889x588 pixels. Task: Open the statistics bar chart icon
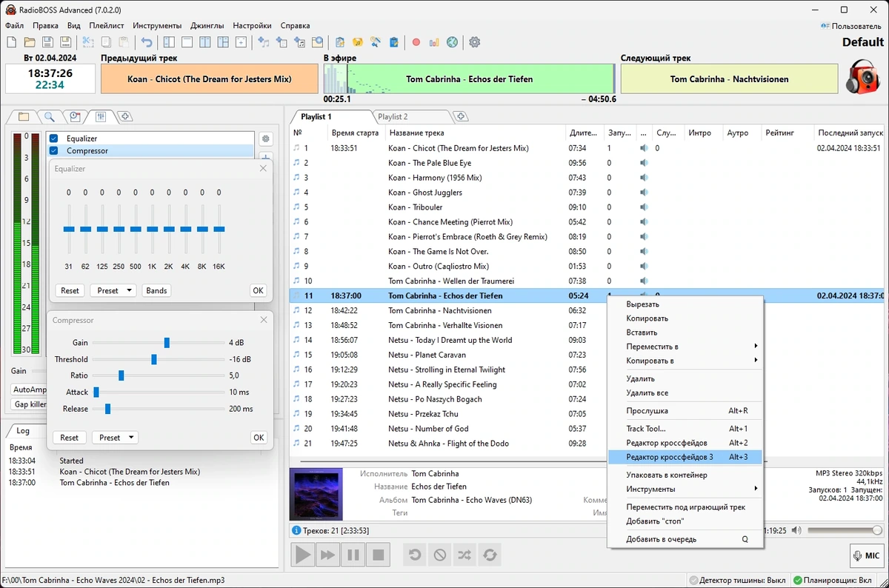(434, 42)
